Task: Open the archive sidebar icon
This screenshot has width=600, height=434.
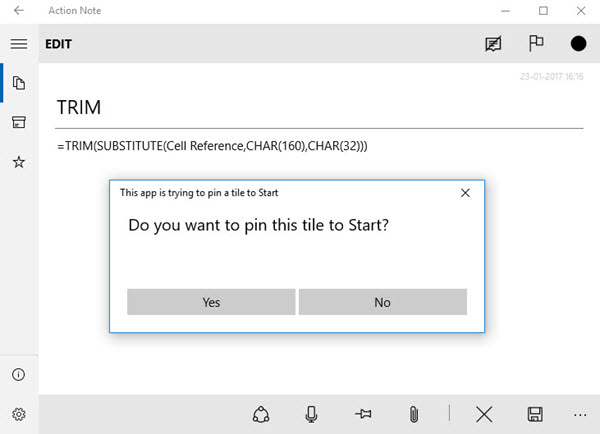Action: [x=19, y=122]
